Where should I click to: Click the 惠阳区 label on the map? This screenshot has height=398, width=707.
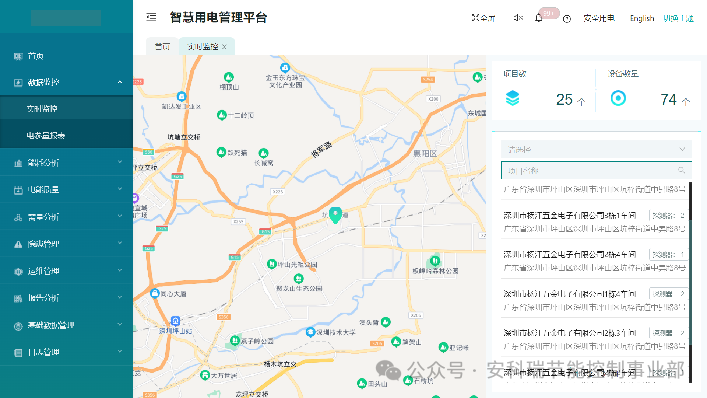425,154
